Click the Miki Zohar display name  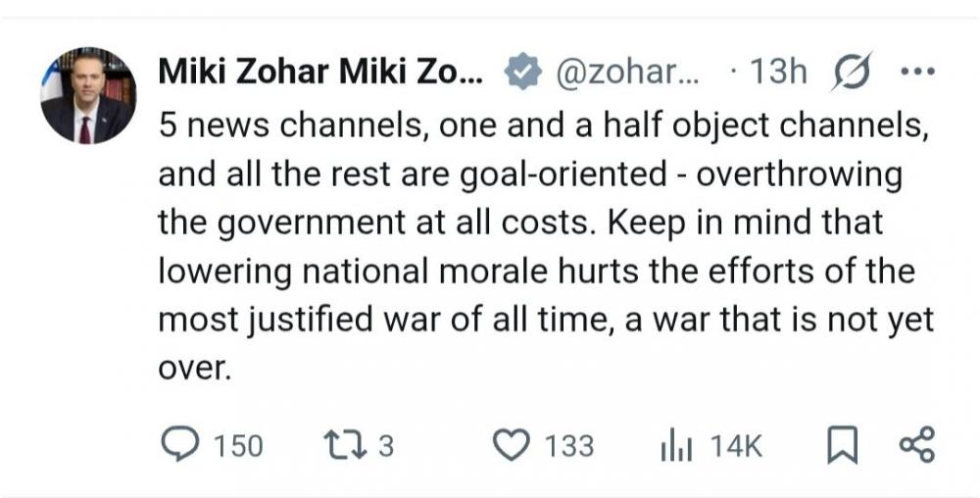[x=319, y=72]
